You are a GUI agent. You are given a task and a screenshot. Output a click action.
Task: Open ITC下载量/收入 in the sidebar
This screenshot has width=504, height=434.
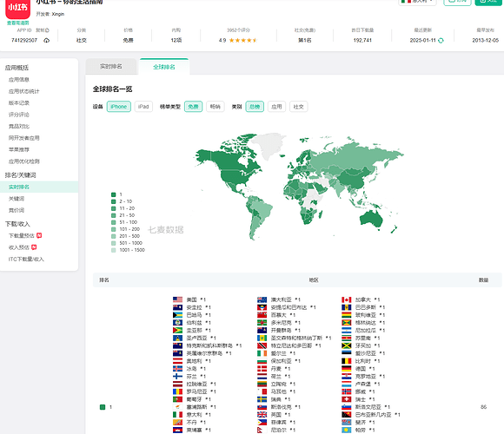[26, 259]
